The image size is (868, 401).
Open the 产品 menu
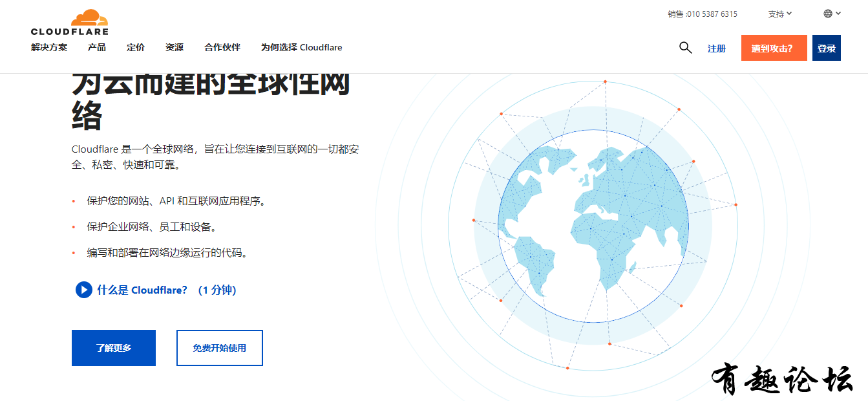(97, 47)
